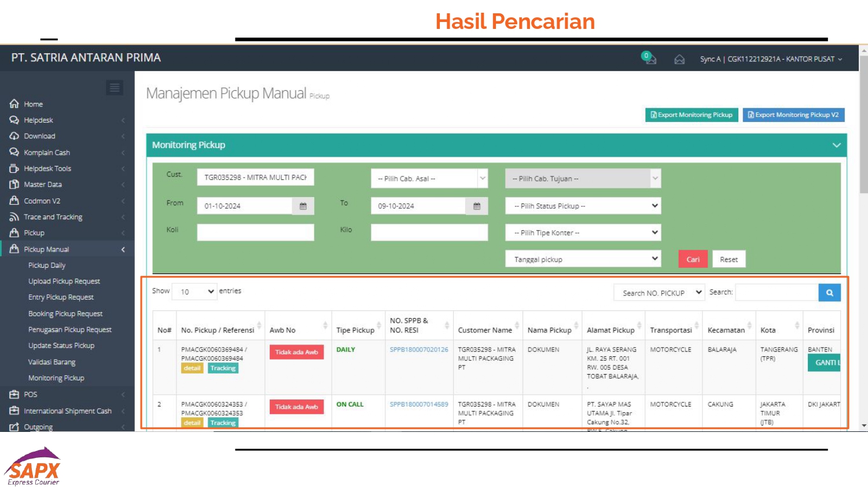Open the Tanggal pickup dropdown
Image resolution: width=868 pixels, height=488 pixels.
tap(583, 259)
